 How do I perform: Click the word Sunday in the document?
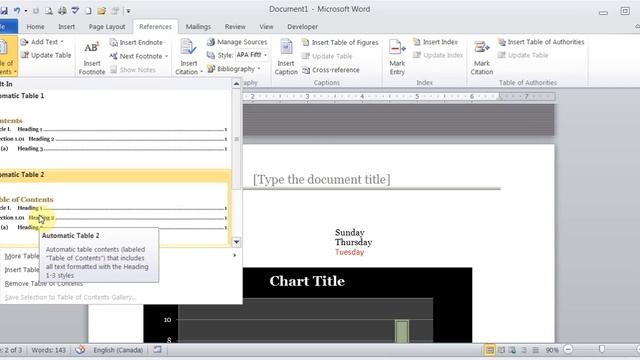(x=350, y=233)
